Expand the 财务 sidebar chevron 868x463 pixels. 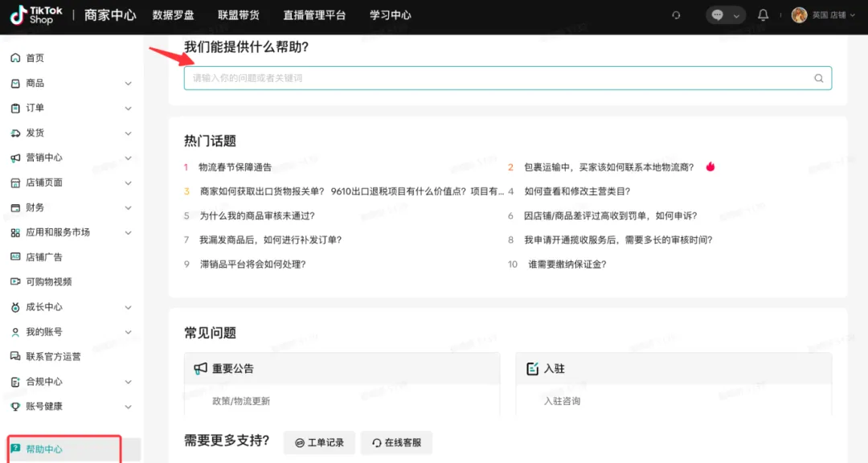coord(128,208)
